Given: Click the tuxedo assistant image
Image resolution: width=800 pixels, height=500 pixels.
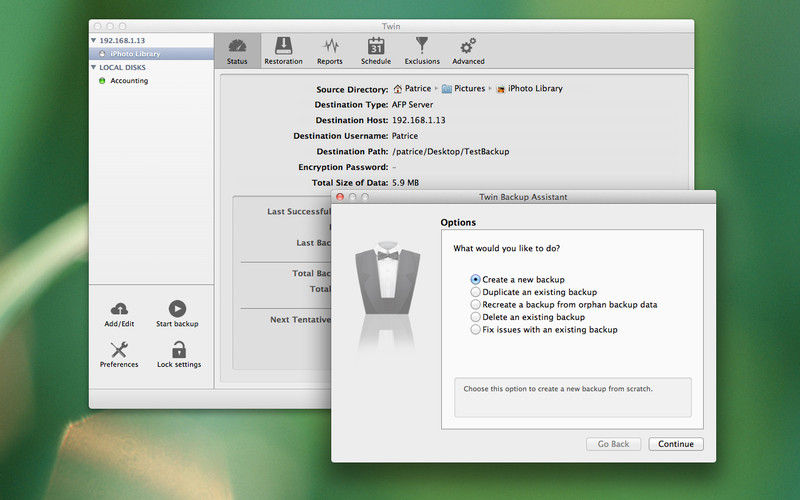Looking at the screenshot, I should click(x=387, y=278).
